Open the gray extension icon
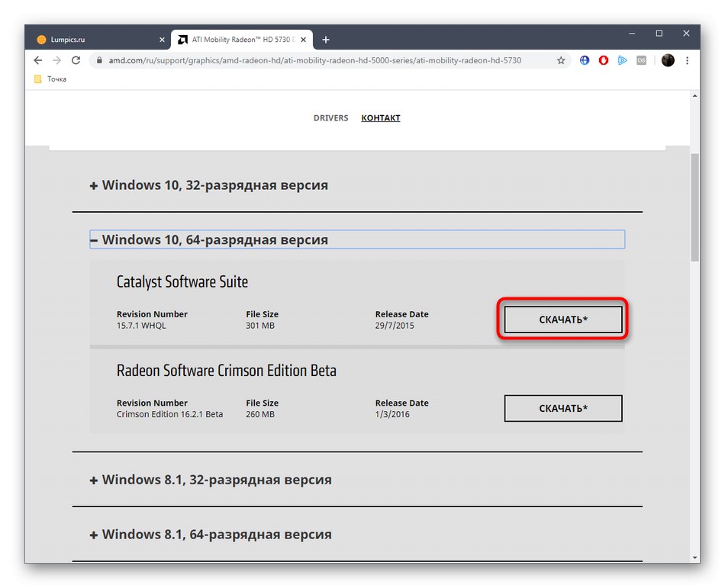Screen dimensions: 725x588 pos(641,60)
